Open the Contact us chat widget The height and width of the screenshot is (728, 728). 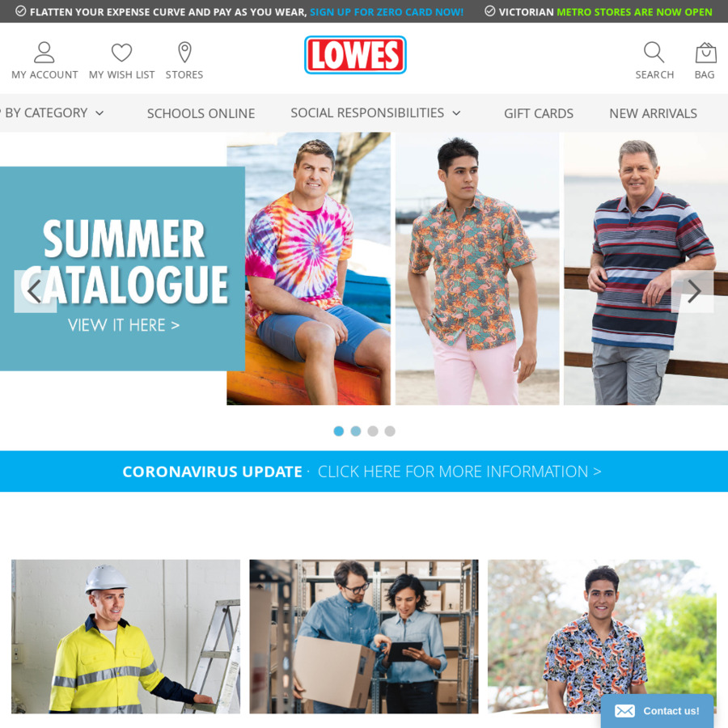coord(657,711)
